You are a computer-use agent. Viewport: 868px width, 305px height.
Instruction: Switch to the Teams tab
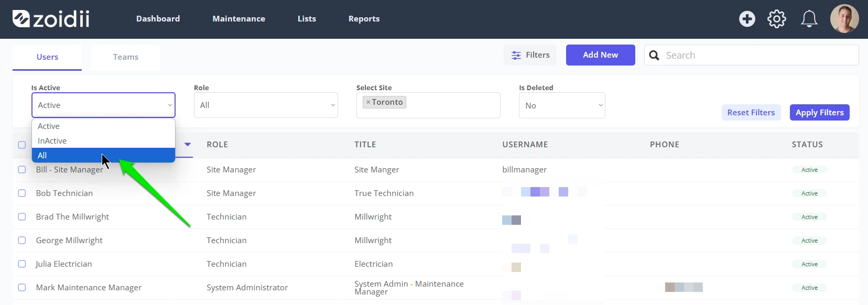click(x=126, y=57)
